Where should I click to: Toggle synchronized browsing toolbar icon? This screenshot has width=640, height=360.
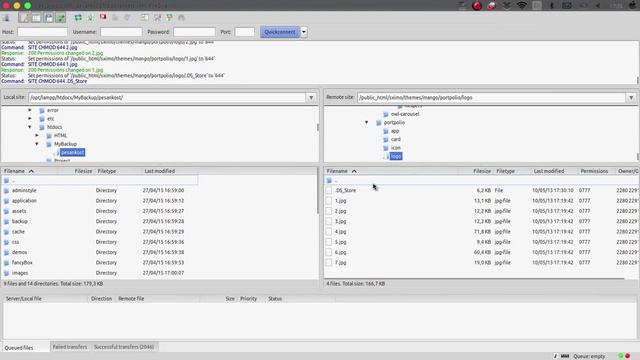tap(169, 18)
